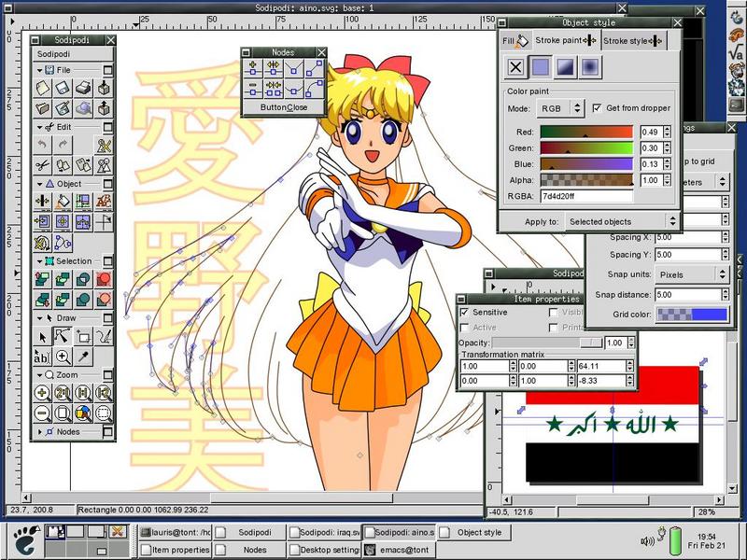This screenshot has height=560, width=747.
Task: Click the New document icon in File section
Action: [42, 88]
